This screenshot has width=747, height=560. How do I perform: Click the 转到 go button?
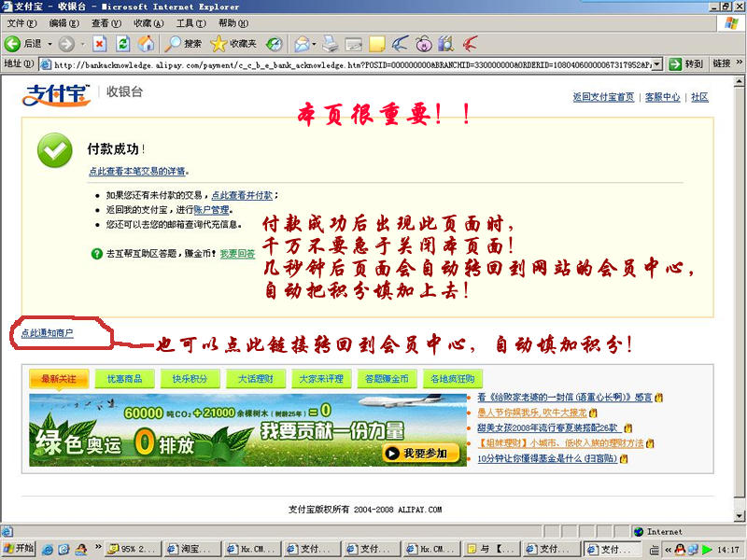(x=686, y=64)
